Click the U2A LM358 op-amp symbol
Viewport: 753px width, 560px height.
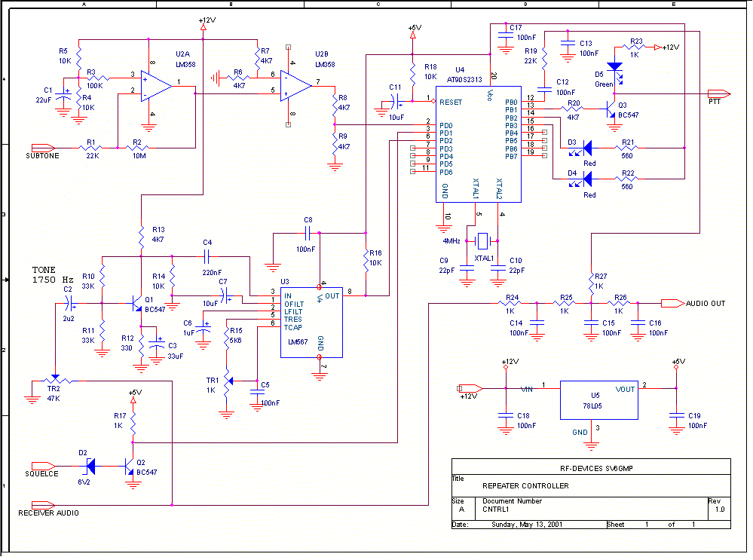155,86
